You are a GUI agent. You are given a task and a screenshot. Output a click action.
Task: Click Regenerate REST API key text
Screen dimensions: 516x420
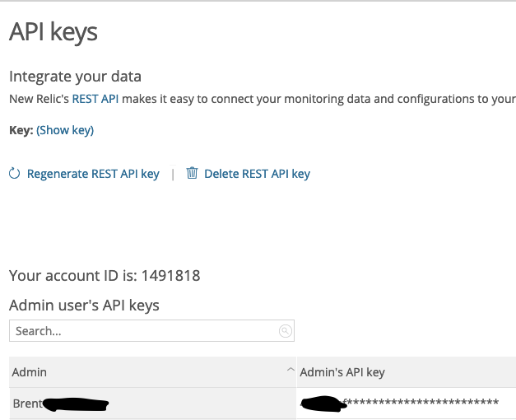(x=93, y=174)
